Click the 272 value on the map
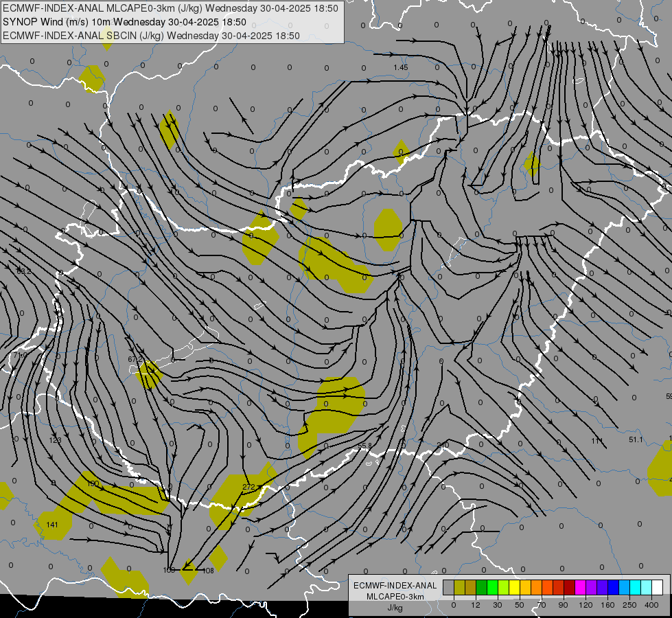 pos(248,487)
